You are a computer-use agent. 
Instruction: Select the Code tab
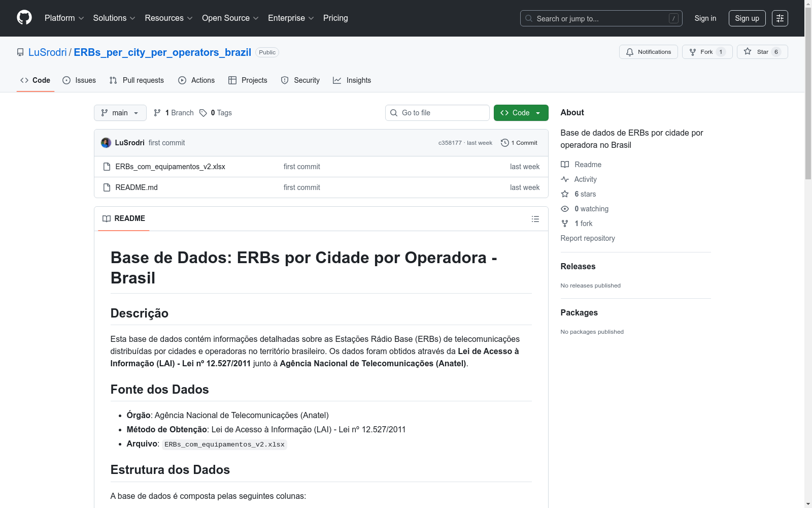coord(36,80)
